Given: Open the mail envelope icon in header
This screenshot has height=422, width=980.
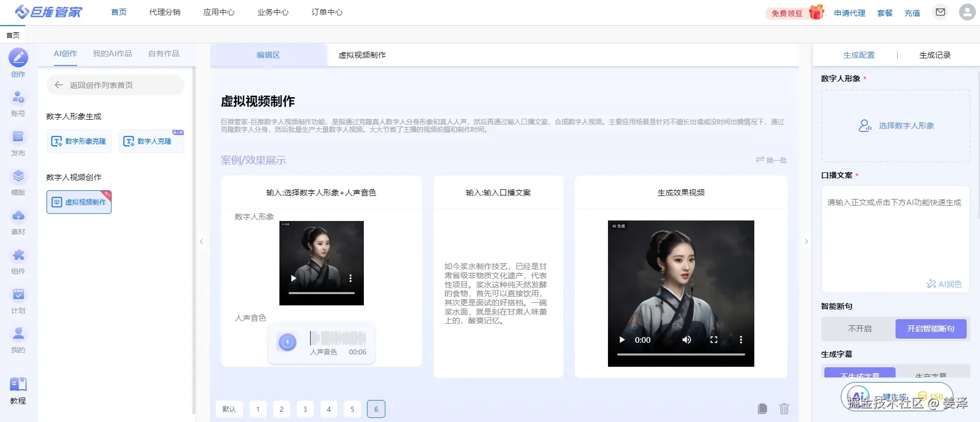Looking at the screenshot, I should click(941, 12).
